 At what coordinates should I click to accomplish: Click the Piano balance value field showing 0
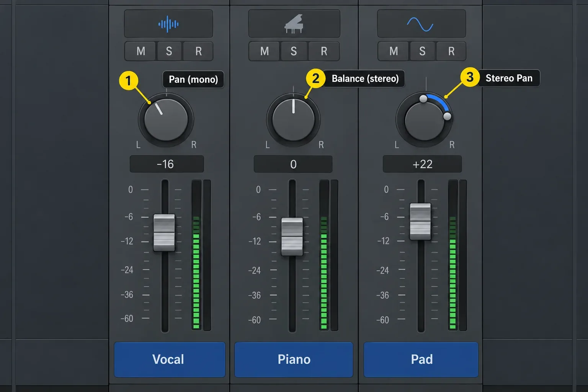click(293, 164)
